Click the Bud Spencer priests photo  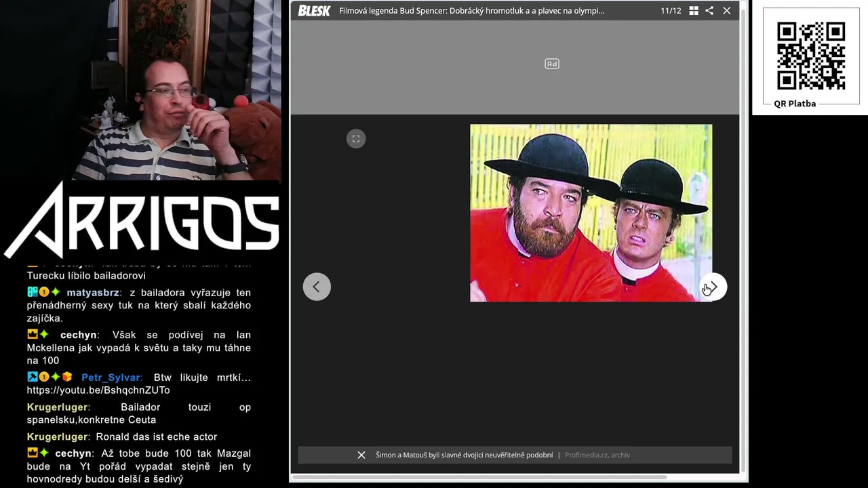[591, 213]
